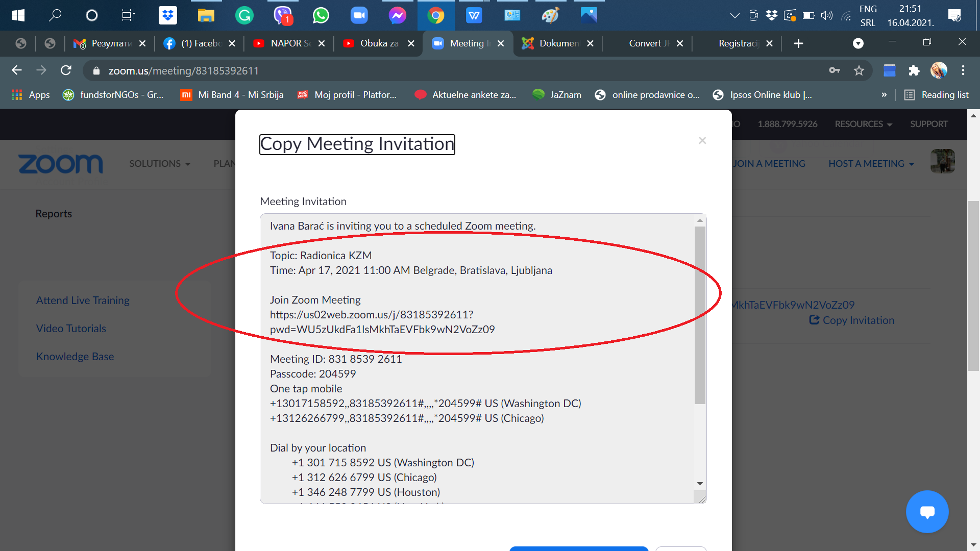980x551 pixels.
Task: Open the JaZnam bookmark
Action: point(557,94)
